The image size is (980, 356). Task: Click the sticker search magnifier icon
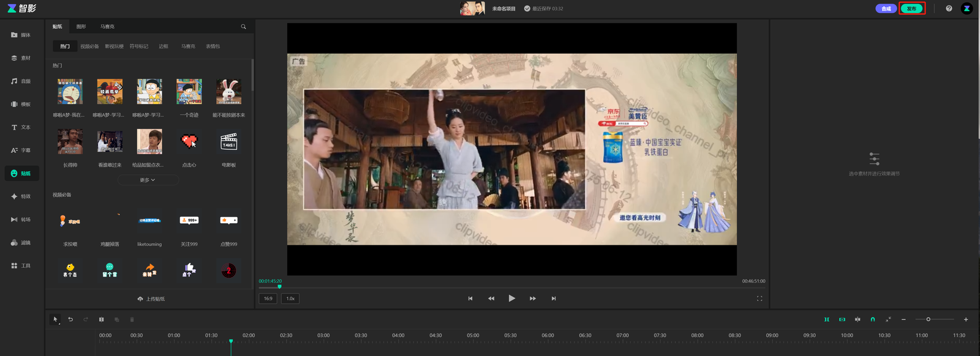click(243, 26)
